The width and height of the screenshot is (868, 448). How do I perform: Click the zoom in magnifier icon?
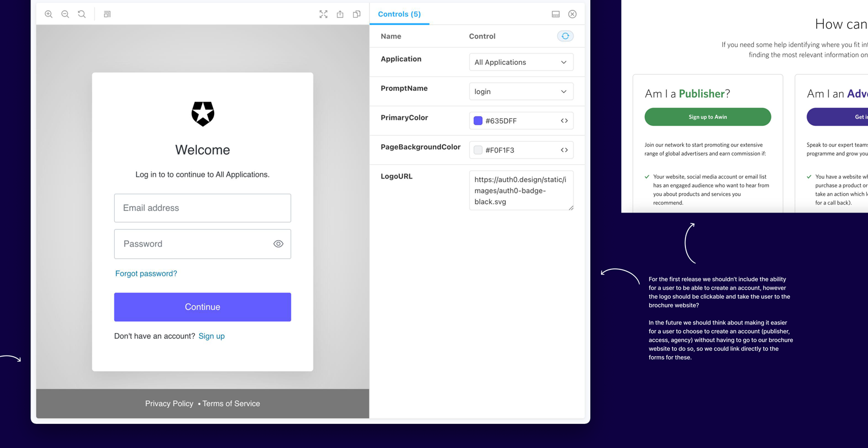[x=49, y=14]
